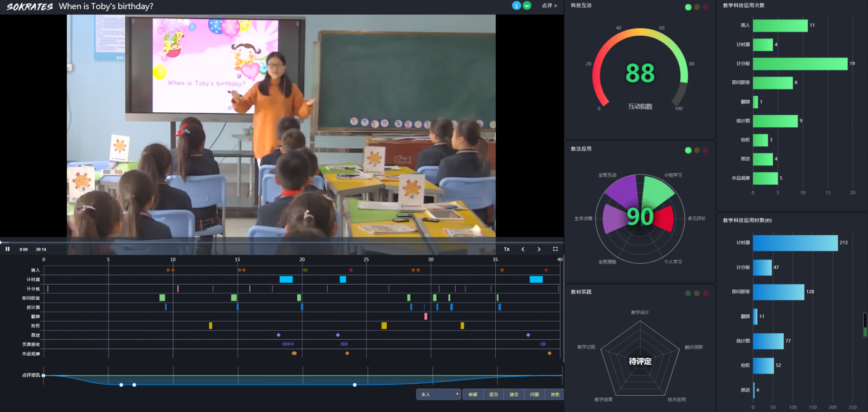Change the 1x playback speed

click(507, 249)
